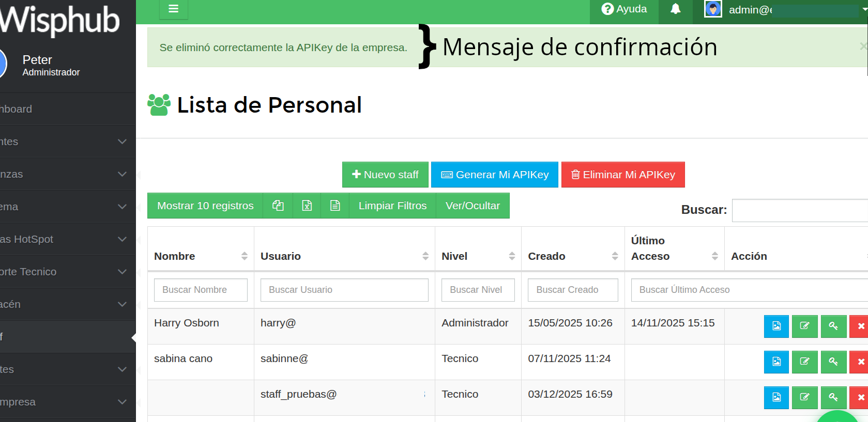Image resolution: width=868 pixels, height=422 pixels.
Task: Click the Buscar Nombre filter field
Action: (x=201, y=290)
